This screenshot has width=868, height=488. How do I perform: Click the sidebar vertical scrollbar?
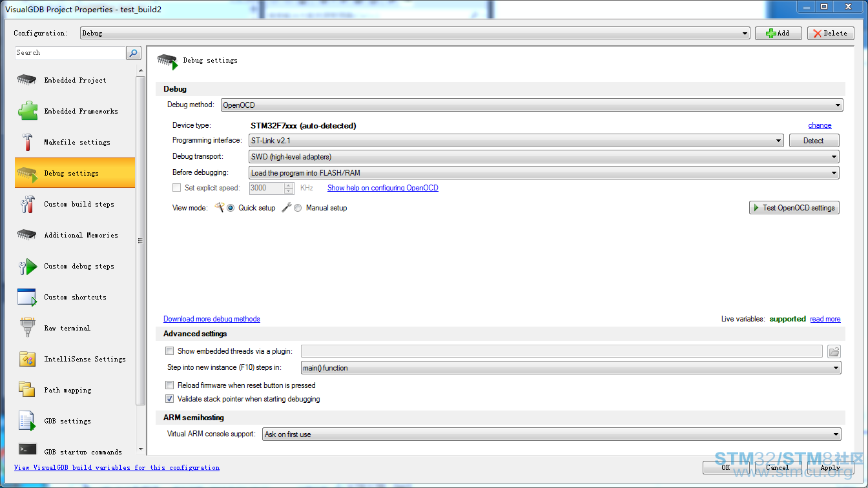[x=141, y=240]
